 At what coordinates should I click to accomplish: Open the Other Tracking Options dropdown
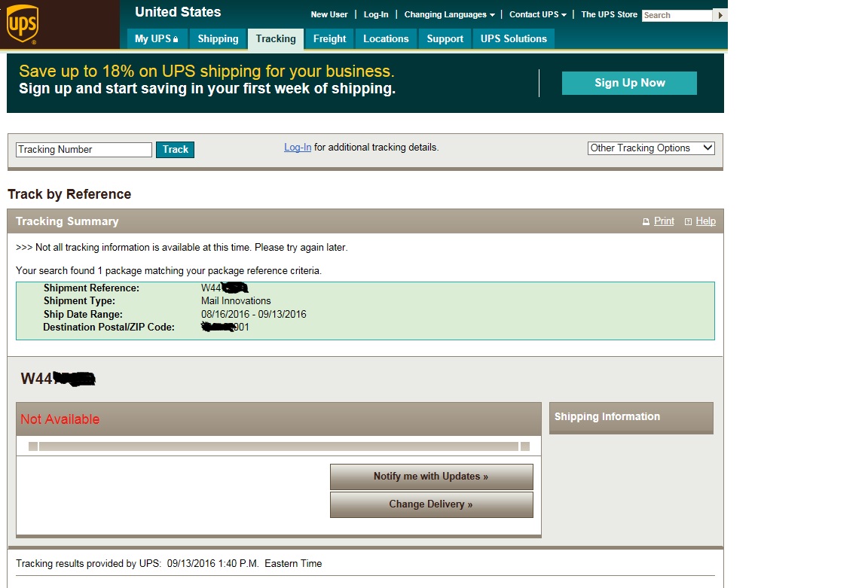tap(651, 148)
